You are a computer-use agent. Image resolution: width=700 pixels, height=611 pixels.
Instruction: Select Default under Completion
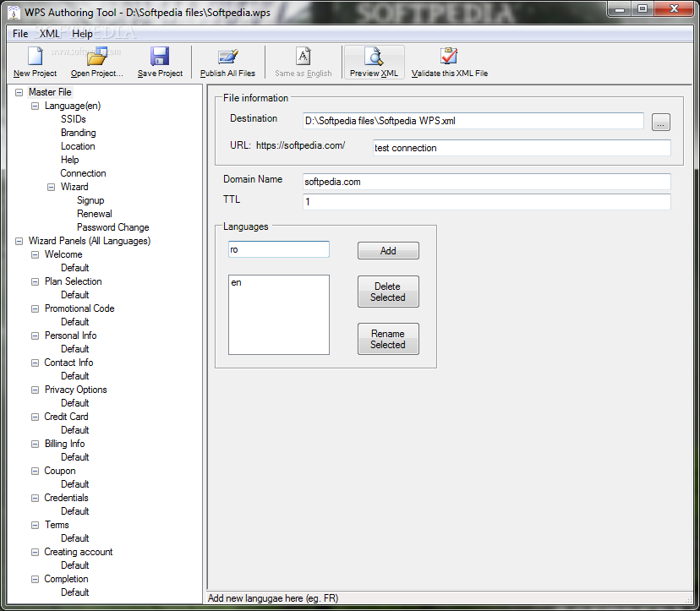click(x=74, y=592)
